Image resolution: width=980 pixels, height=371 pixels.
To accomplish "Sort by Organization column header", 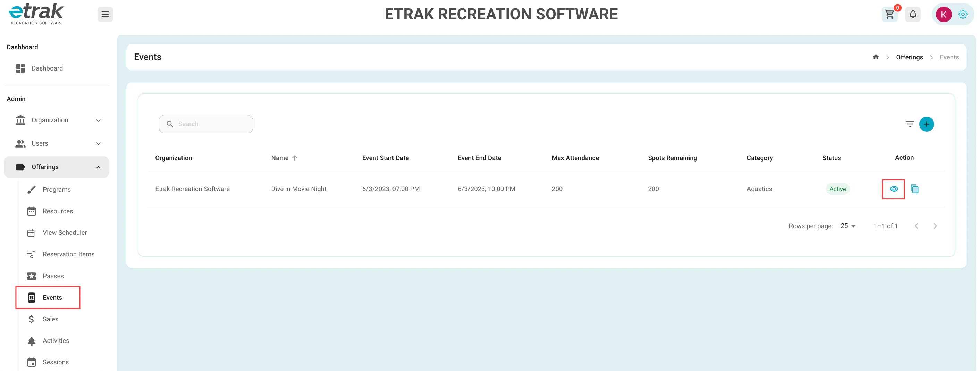I will (174, 158).
